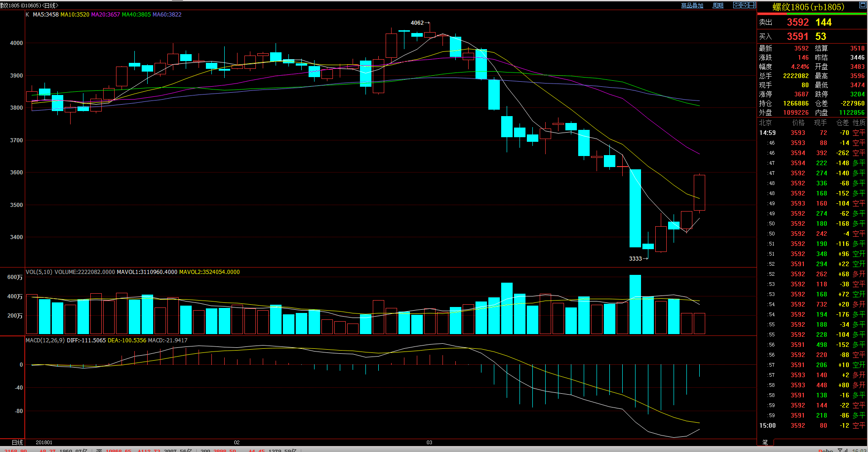Maximize the rb1805 quote panel
The width and height of the screenshot is (868, 452).
(862, 6)
